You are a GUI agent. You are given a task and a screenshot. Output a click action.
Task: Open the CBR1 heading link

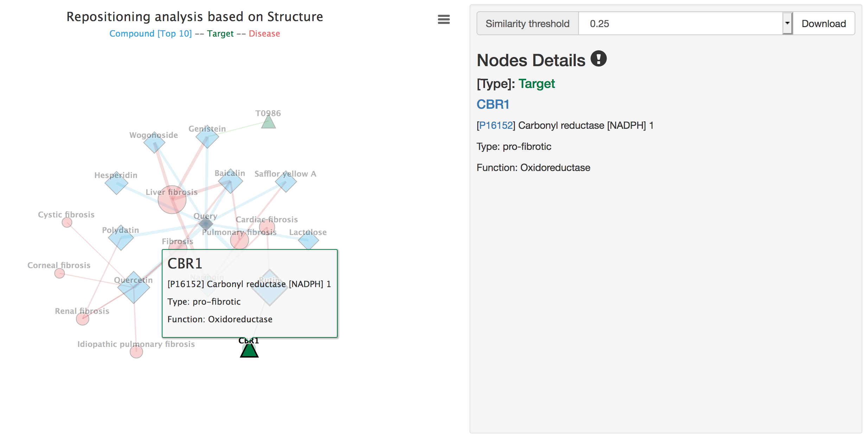(493, 104)
